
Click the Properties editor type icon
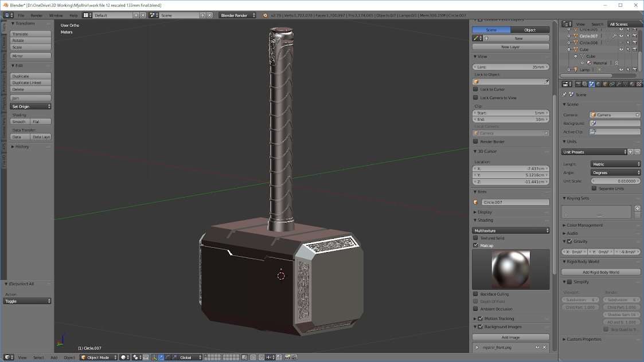[x=567, y=84]
